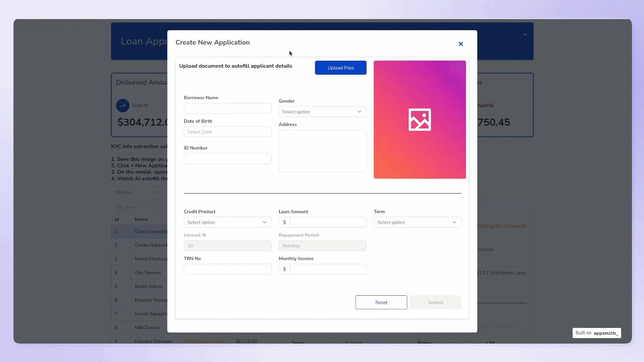Screen dimensions: 644x362
Task: Click the image placeholder icon in the preview panel
Action: [419, 119]
